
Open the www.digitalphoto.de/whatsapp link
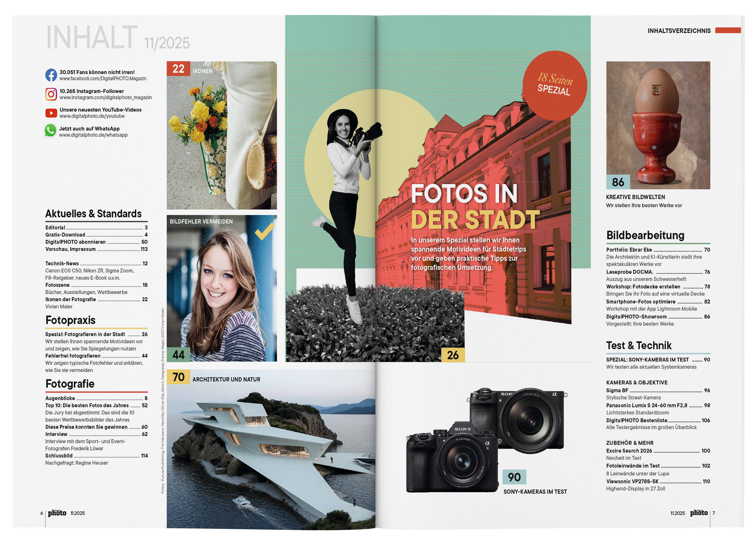tap(93, 135)
